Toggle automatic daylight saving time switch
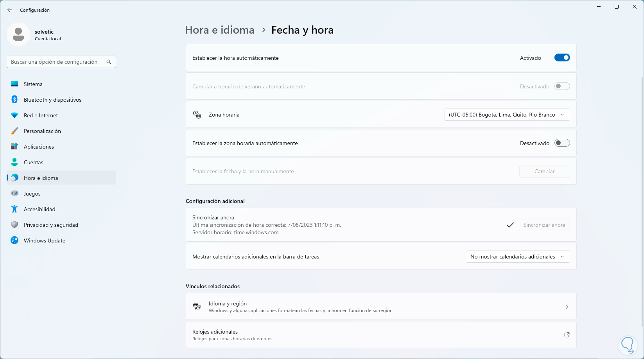644x359 pixels. click(562, 86)
